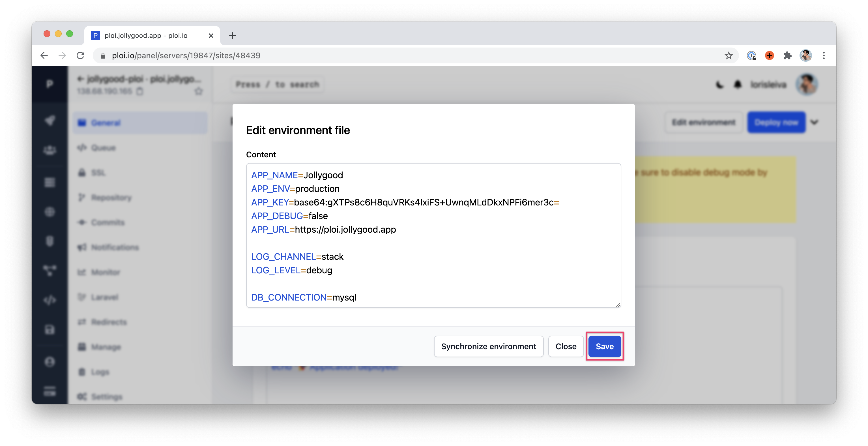Image resolution: width=868 pixels, height=446 pixels.
Task: Open the Chrome three-dot menu
Action: (x=824, y=55)
